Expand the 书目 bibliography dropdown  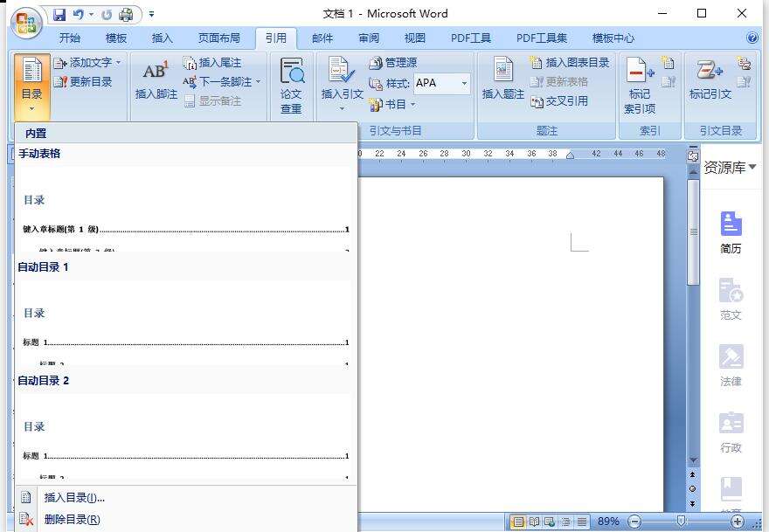[412, 105]
